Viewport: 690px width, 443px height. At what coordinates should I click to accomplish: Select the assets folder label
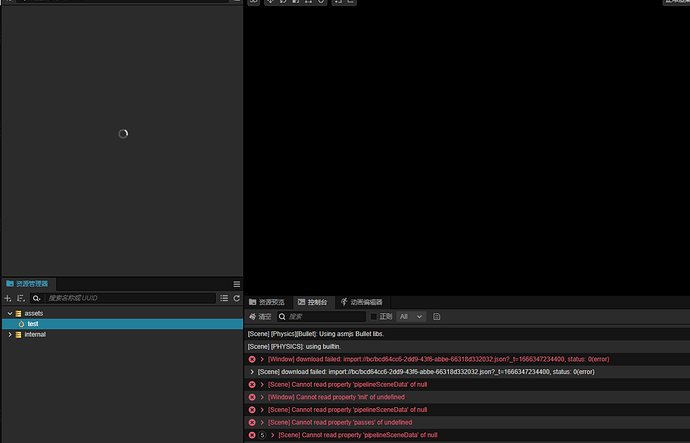coord(34,313)
